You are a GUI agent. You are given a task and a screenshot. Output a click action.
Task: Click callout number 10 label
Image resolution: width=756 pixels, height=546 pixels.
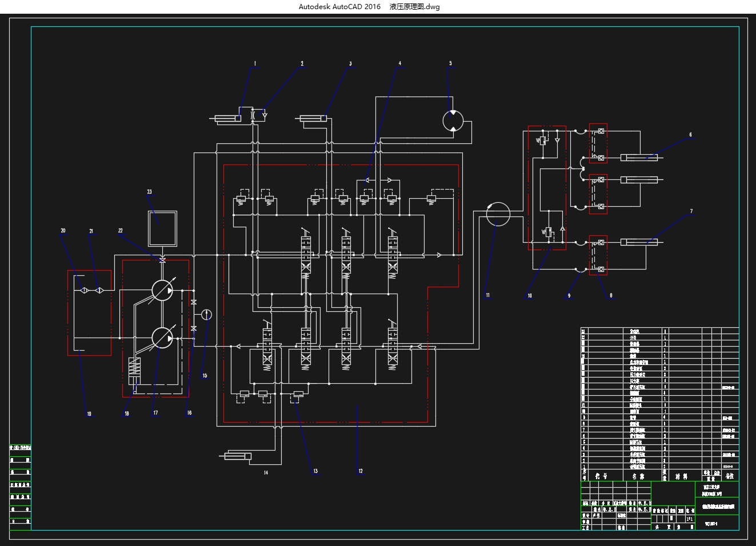530,296
